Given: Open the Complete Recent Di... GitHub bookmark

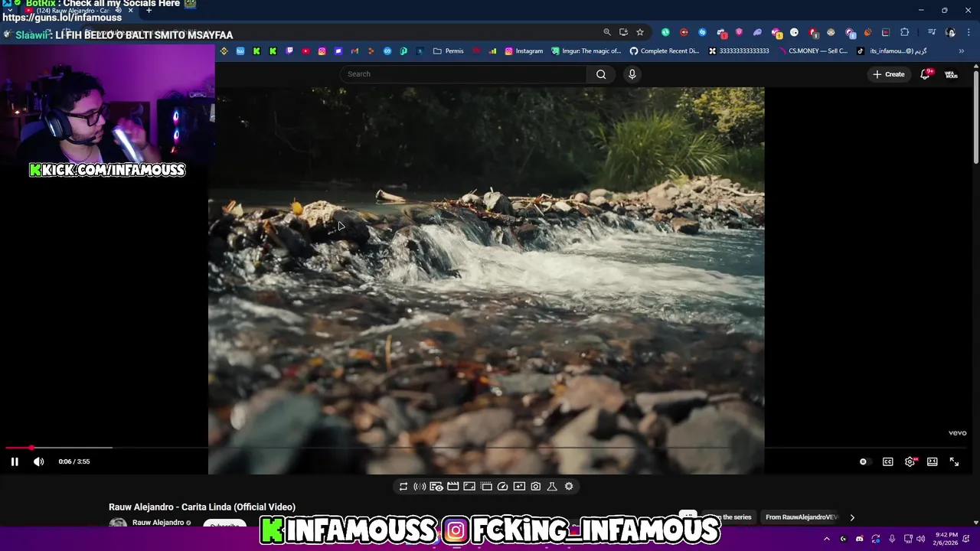Looking at the screenshot, I should click(x=665, y=51).
